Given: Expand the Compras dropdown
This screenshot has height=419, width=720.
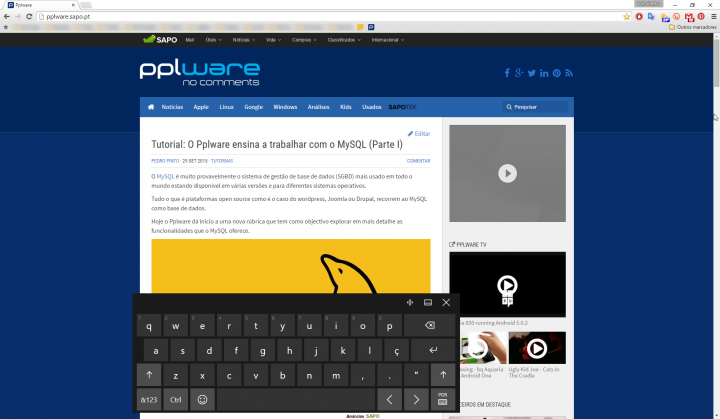Looking at the screenshot, I should [x=304, y=40].
